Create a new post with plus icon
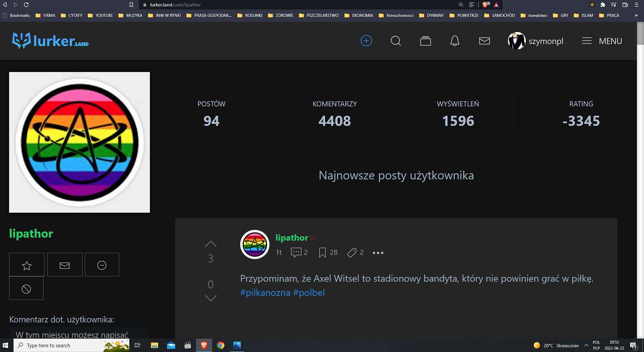 (x=366, y=41)
